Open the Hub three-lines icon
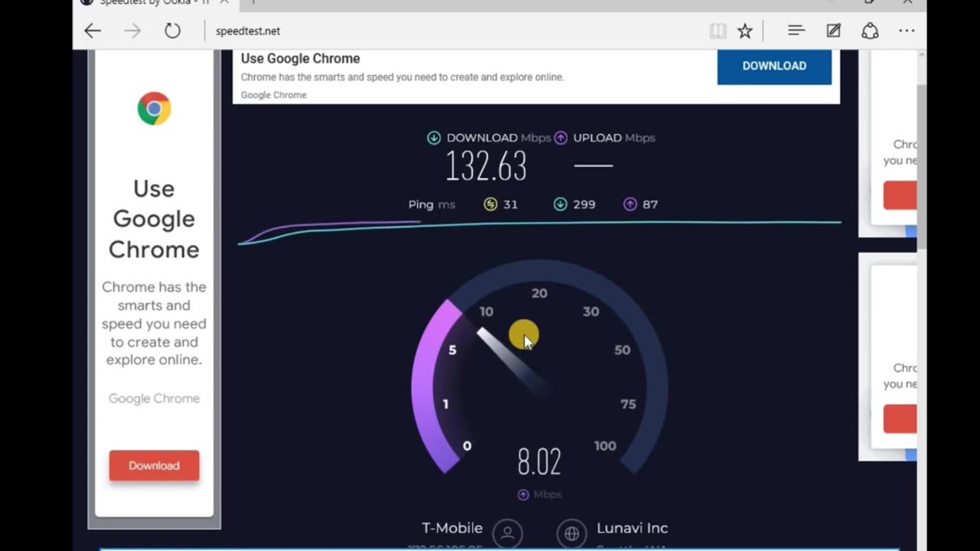 [796, 31]
